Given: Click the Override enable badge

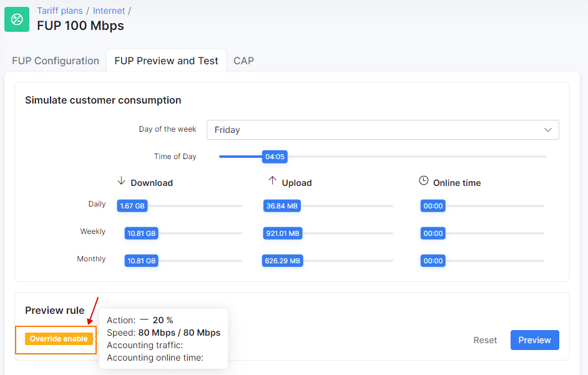Looking at the screenshot, I should (x=59, y=339).
